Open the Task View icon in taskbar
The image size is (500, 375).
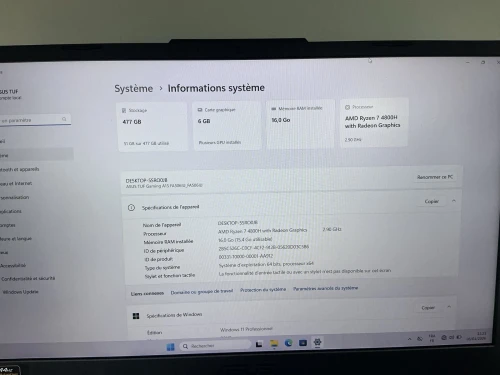259,344
